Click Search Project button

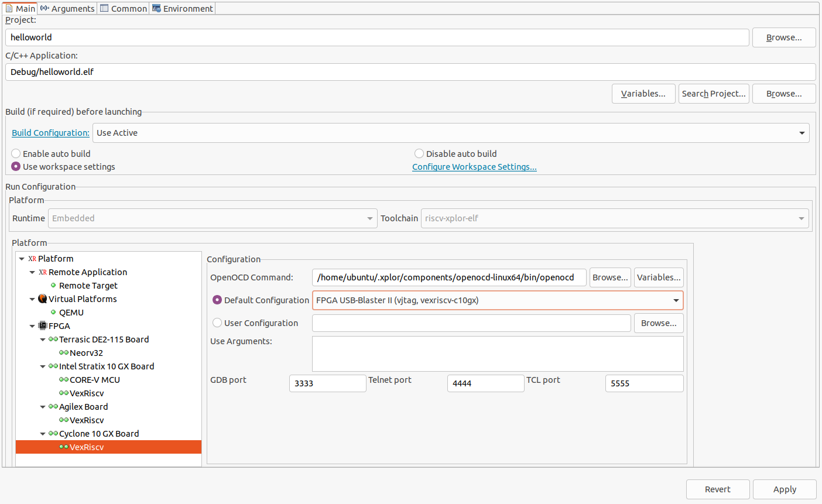[714, 94]
